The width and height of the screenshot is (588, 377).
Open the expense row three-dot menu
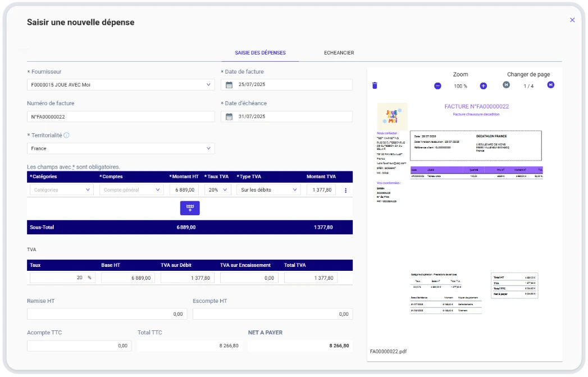click(x=345, y=190)
